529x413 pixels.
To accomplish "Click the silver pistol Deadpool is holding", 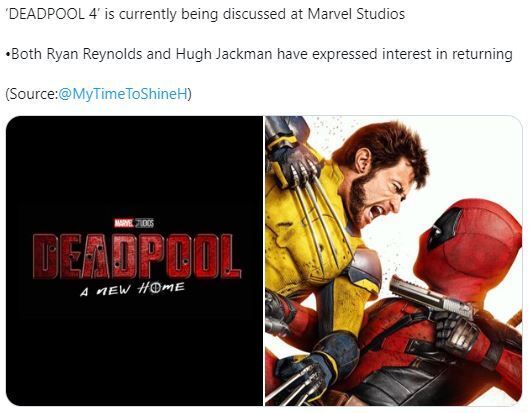I will (434, 299).
